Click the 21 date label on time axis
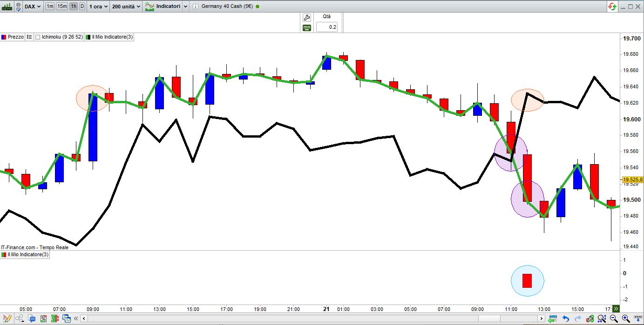The image size is (644, 325). pos(326,309)
